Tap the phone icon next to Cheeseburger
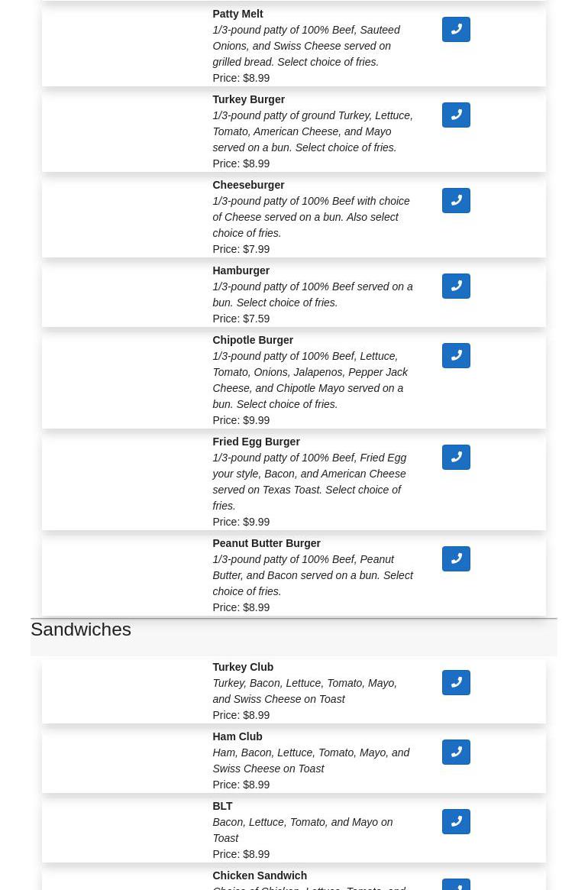Viewport: 588px width, 890px height. point(456,200)
